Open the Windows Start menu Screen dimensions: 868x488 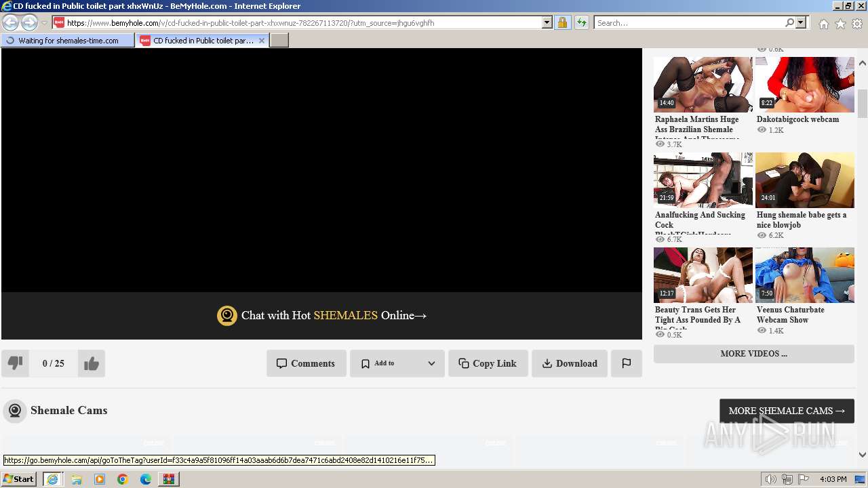[19, 479]
